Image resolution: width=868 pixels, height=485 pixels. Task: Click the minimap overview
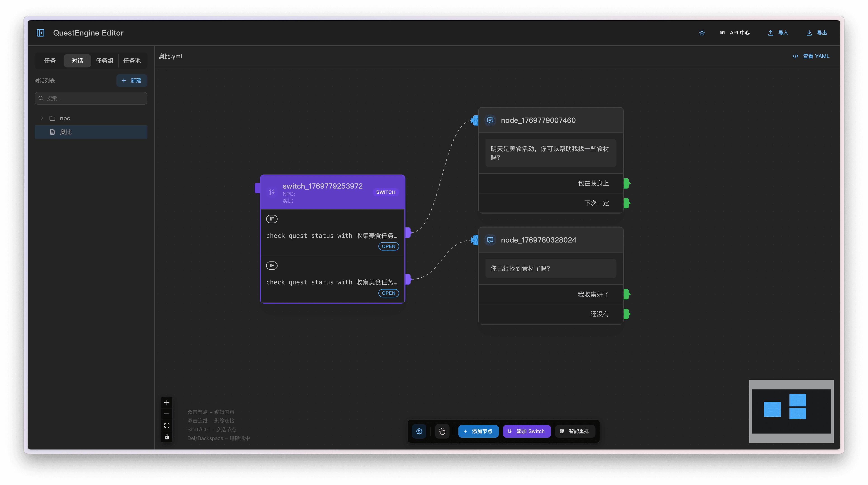pyautogui.click(x=791, y=411)
